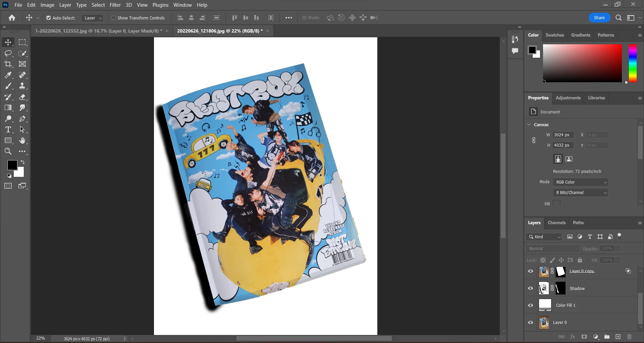The image size is (644, 343).
Task: Open the Search icon
Action: click(x=619, y=18)
